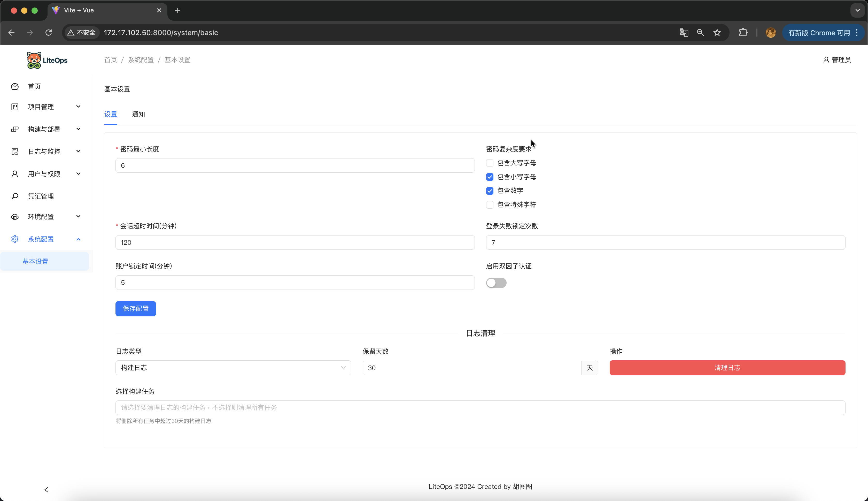Screen dimensions: 868x501
Task: Select 基本设置 in the sidebar submenu
Action: pos(35,262)
